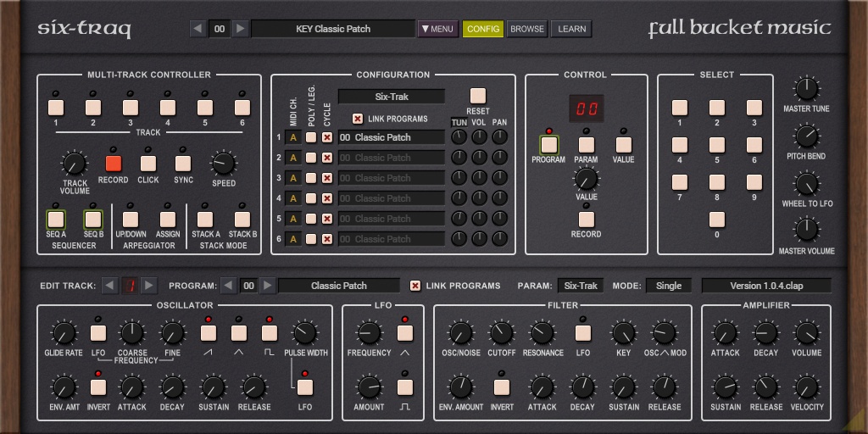Toggle the oscillator triangle waveform
868x434 pixels.
coord(239,333)
